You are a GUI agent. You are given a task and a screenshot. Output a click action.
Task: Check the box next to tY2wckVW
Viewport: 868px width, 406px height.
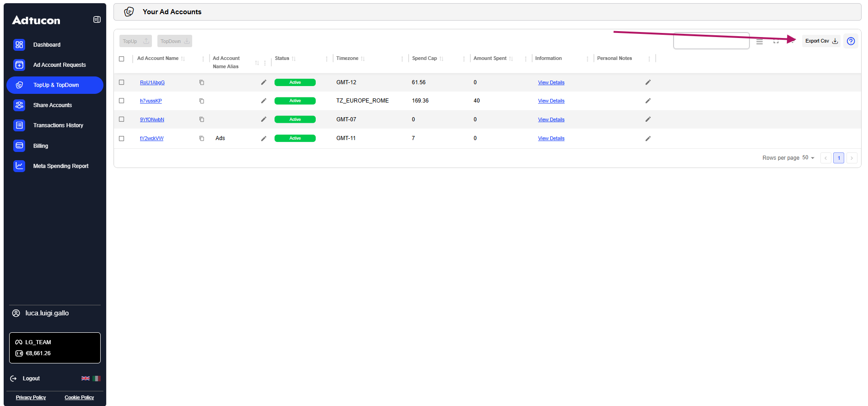[122, 138]
